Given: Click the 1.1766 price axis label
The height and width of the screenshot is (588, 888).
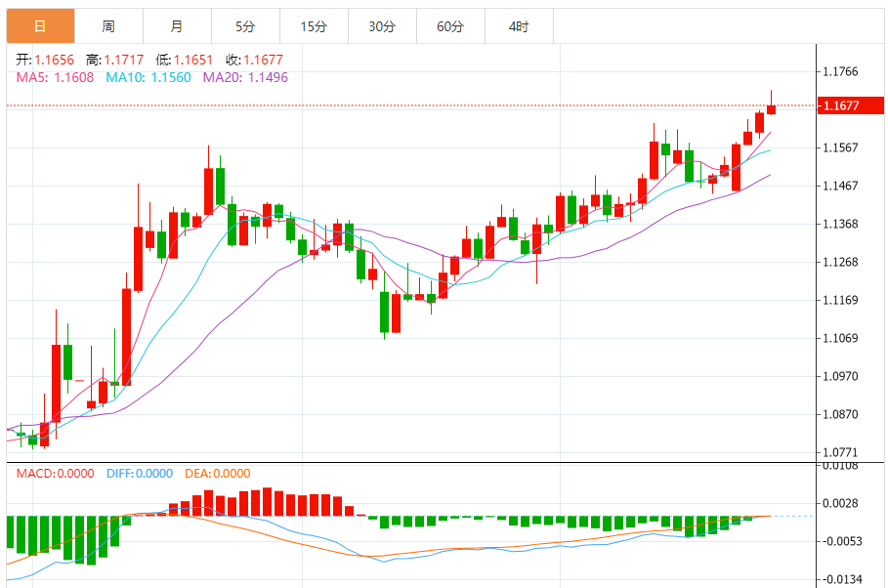Looking at the screenshot, I should click(840, 71).
